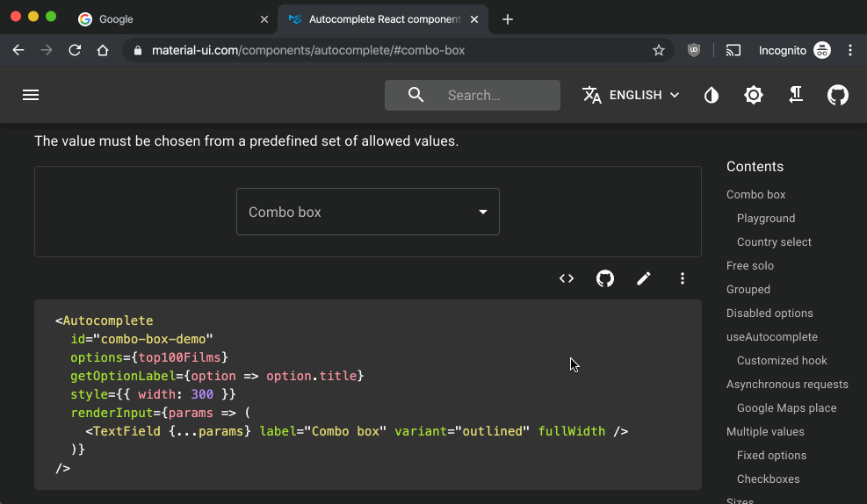Open the GitHub repository icon in header
Viewport: 867px width, 504px height.
coord(838,95)
